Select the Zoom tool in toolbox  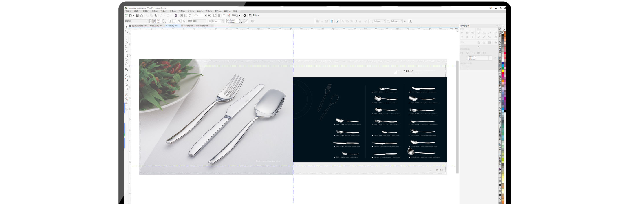[127, 41]
